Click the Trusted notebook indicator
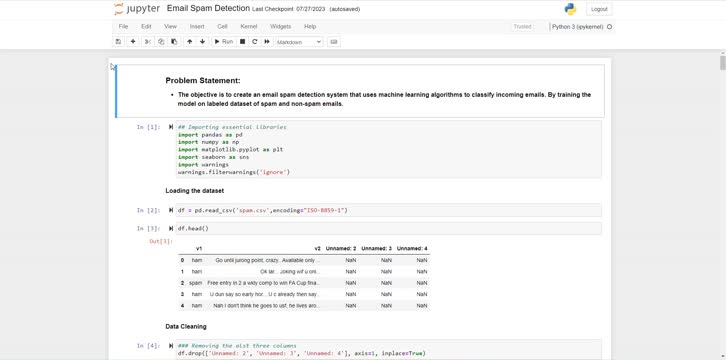The height and width of the screenshot is (360, 726). [522, 27]
